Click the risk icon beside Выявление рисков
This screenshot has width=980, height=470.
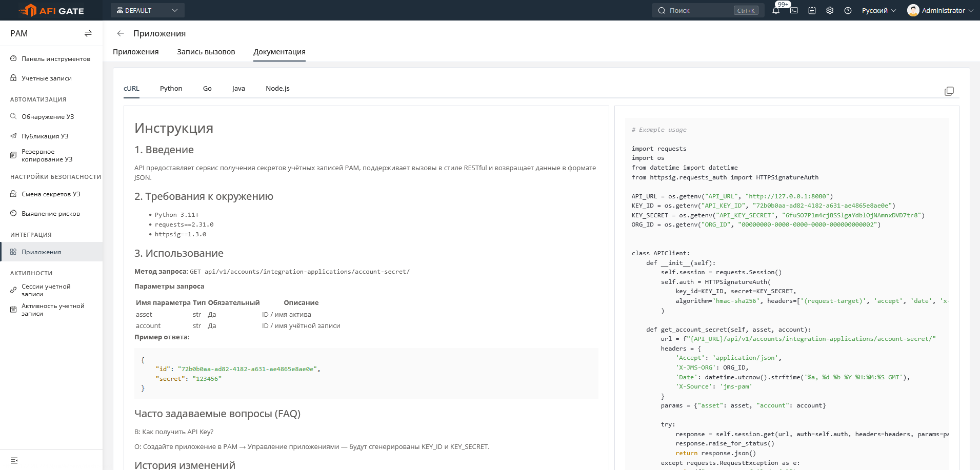tap(13, 214)
